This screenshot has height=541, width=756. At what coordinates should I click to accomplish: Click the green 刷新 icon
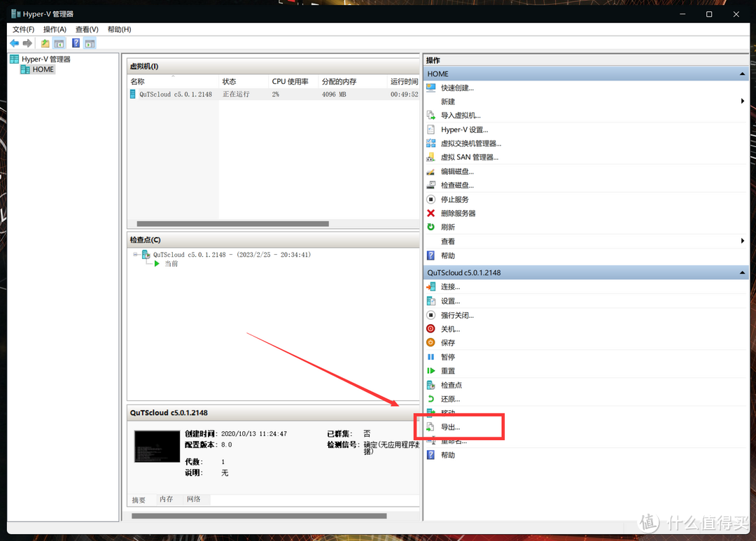[x=431, y=227]
